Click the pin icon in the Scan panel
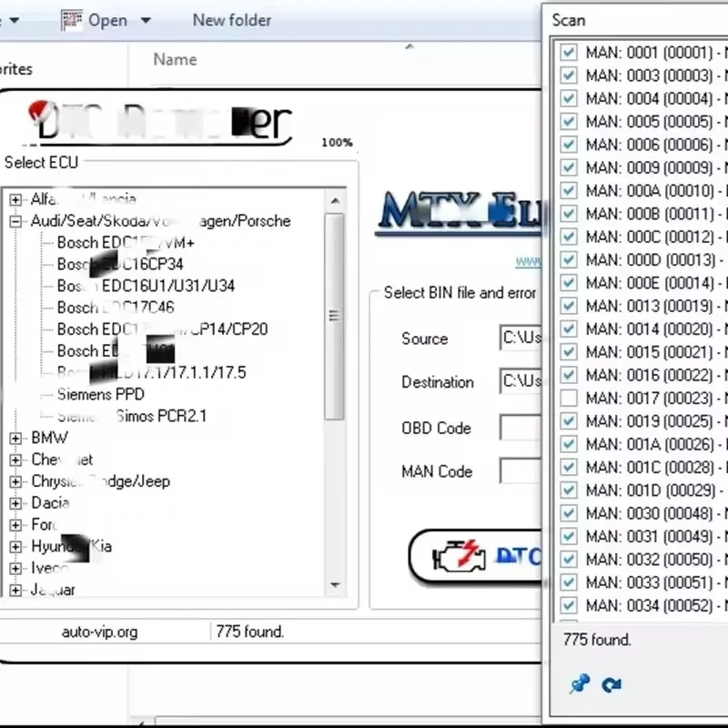Viewport: 728px width, 728px height. click(579, 684)
